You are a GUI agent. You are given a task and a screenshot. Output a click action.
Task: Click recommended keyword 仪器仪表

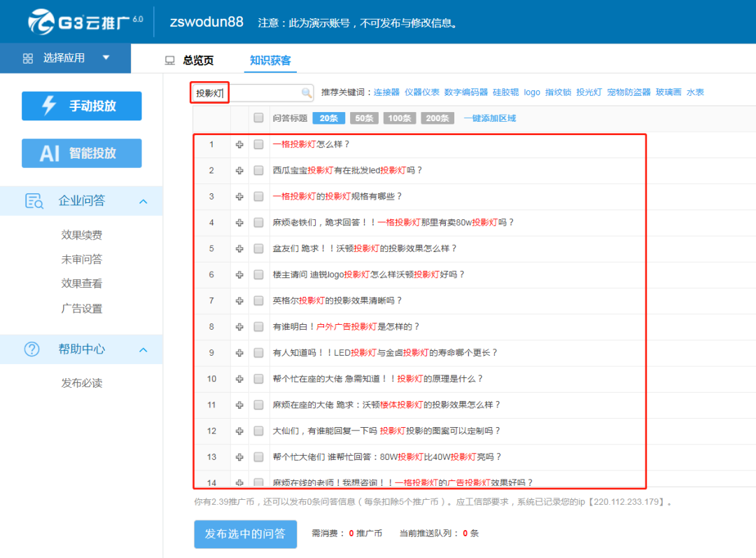[422, 92]
